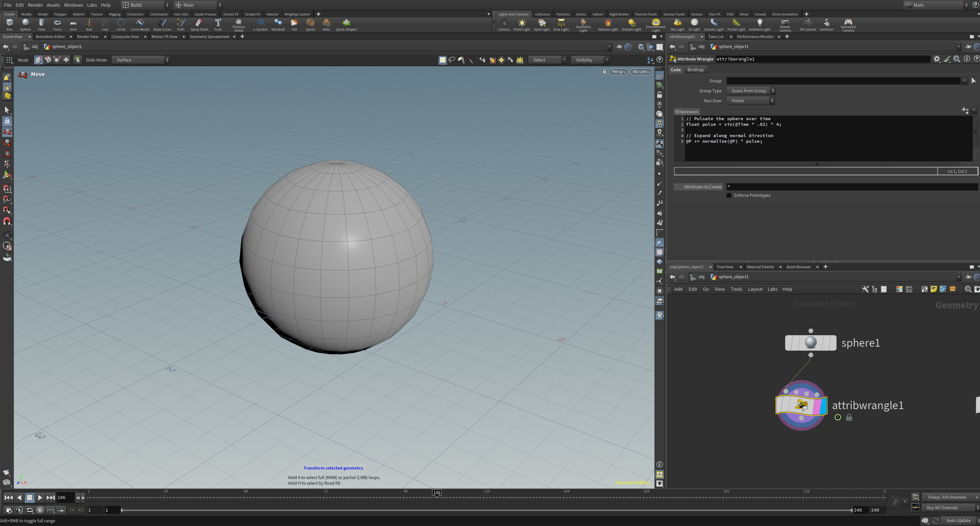
Task: Select the Spot Light shelf tool
Action: click(x=541, y=25)
